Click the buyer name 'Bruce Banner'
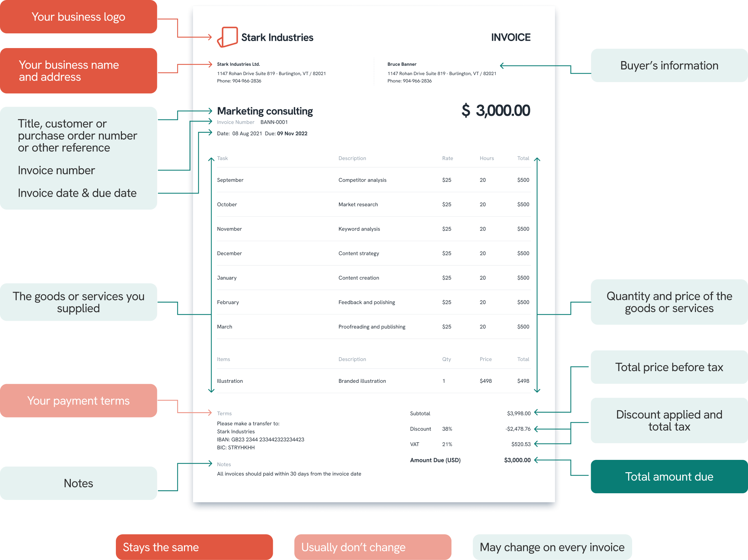The height and width of the screenshot is (560, 748). [x=402, y=64]
